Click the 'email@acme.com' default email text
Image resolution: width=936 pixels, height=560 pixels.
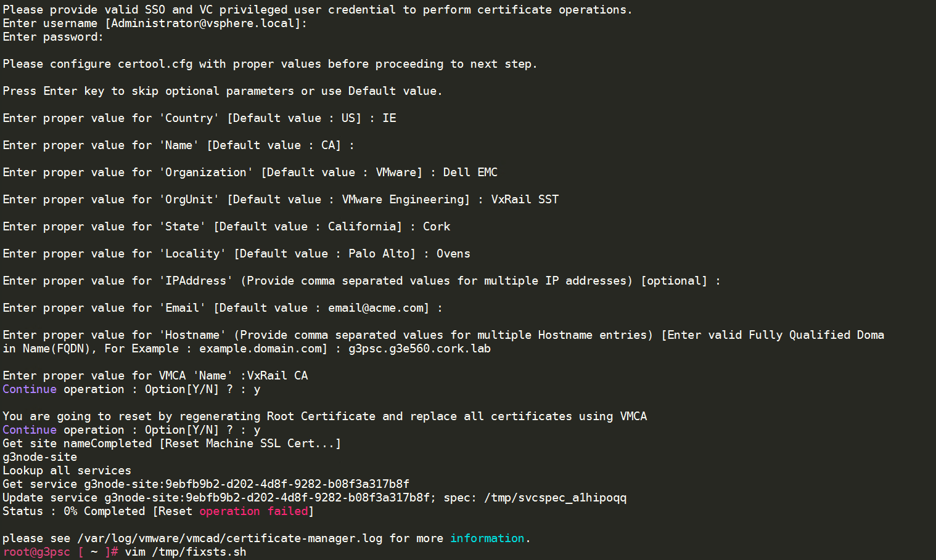(x=376, y=308)
